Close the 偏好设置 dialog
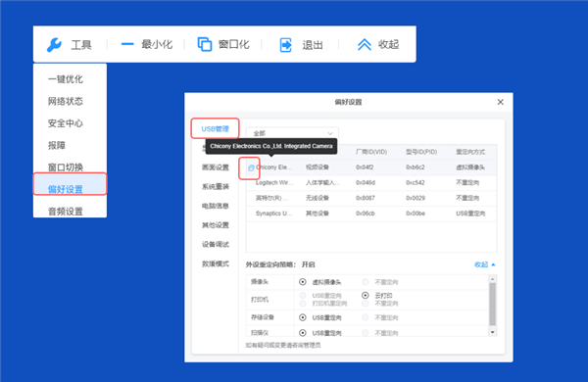This screenshot has width=588, height=382. coord(500,102)
